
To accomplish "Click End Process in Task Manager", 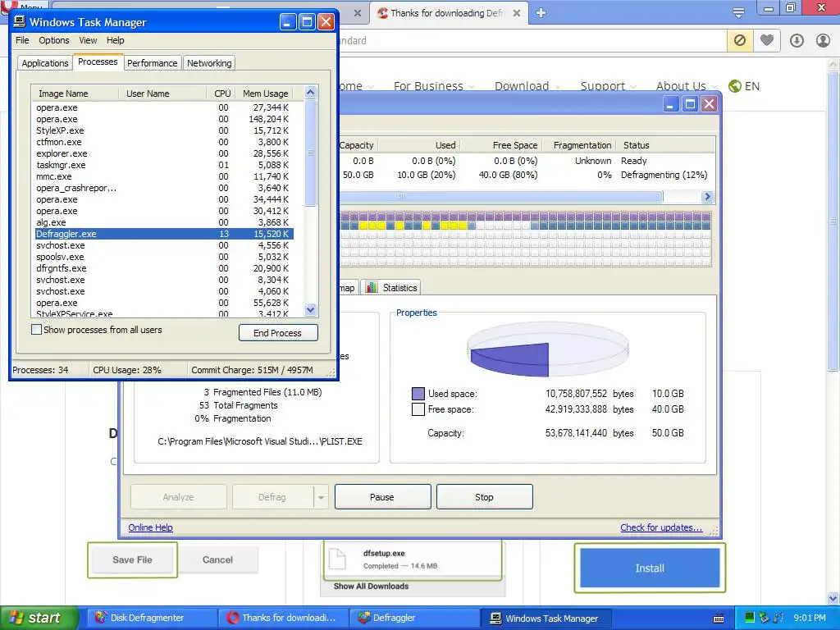I will 278,333.
